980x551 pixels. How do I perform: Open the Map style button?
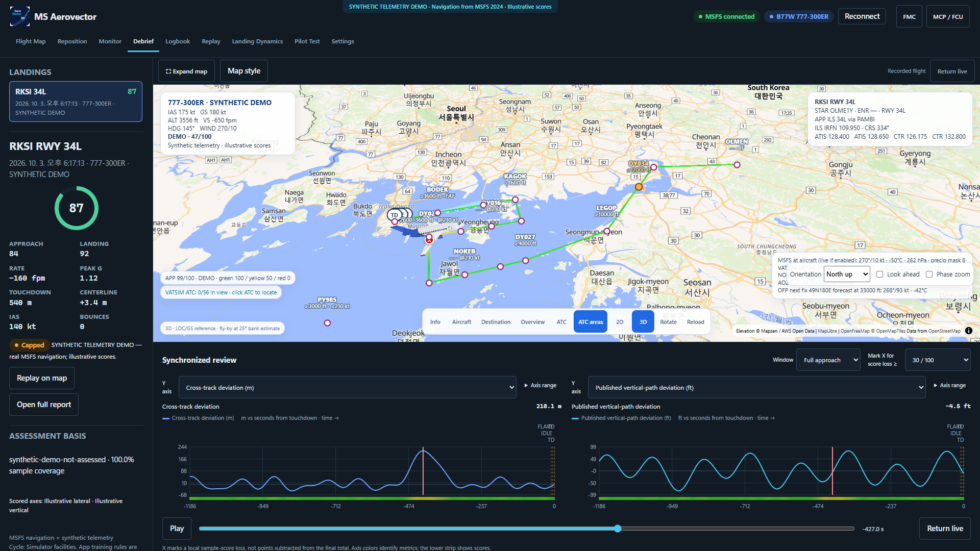pyautogui.click(x=244, y=71)
